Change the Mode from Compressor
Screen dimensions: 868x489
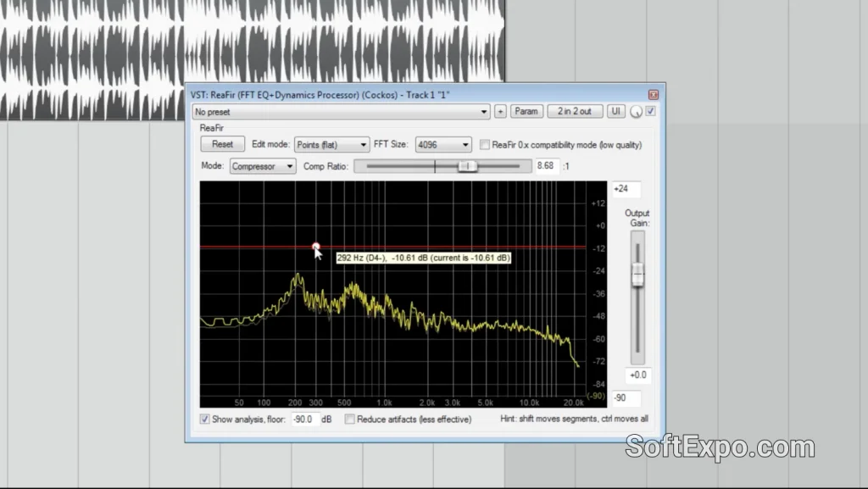(x=262, y=166)
